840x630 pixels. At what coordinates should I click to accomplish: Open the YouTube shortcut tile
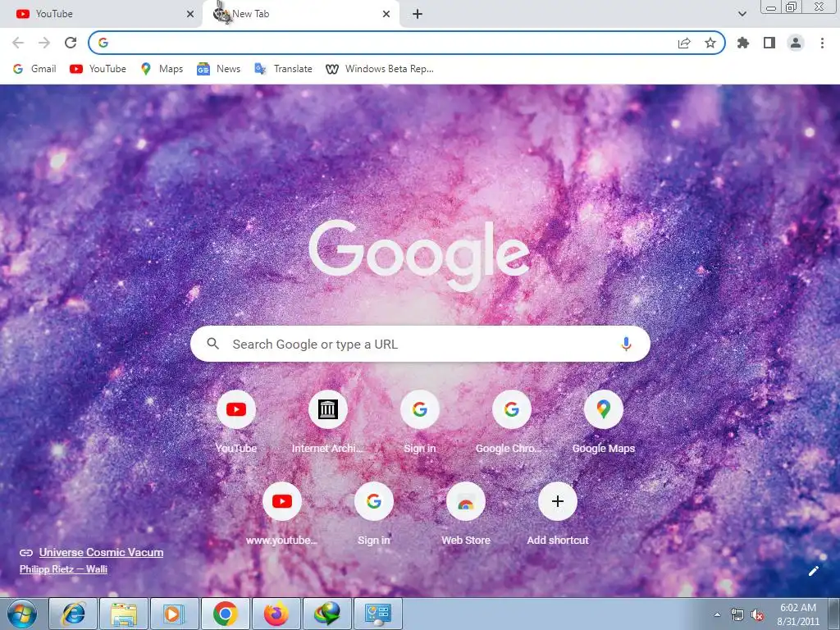tap(236, 422)
